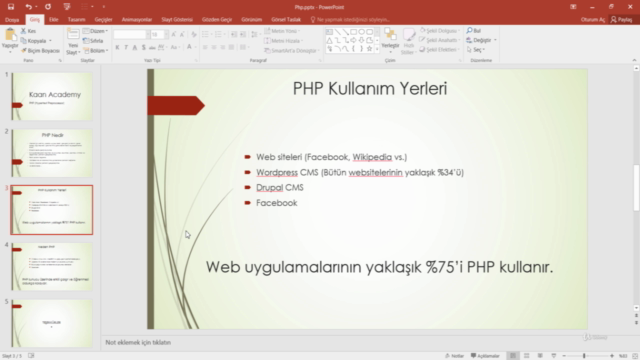
Task: Open Kopyala dropdown arrow
Action: [50, 41]
